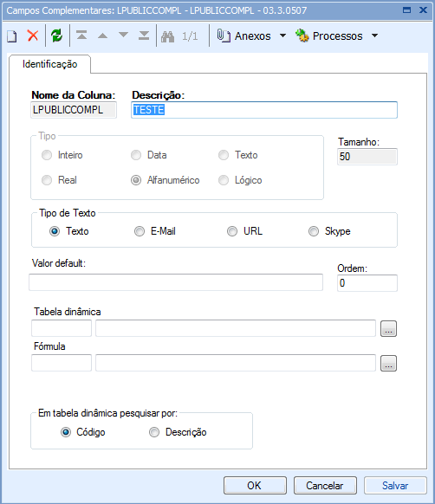Click the new record blank page icon
This screenshot has height=504, width=435.
point(12,36)
